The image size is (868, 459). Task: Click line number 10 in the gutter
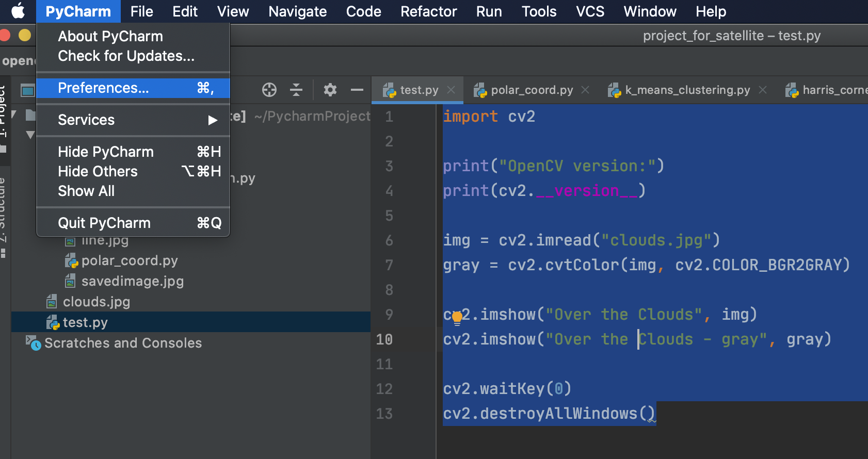pyautogui.click(x=384, y=339)
